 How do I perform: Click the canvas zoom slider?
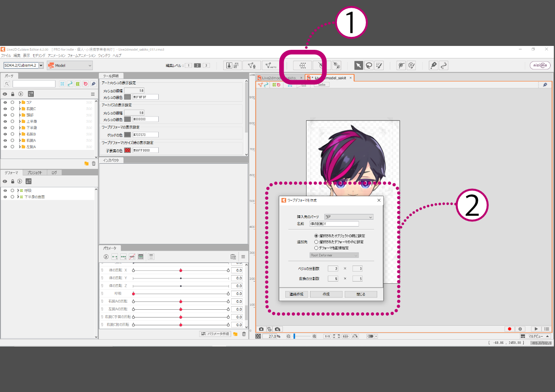(x=302, y=336)
